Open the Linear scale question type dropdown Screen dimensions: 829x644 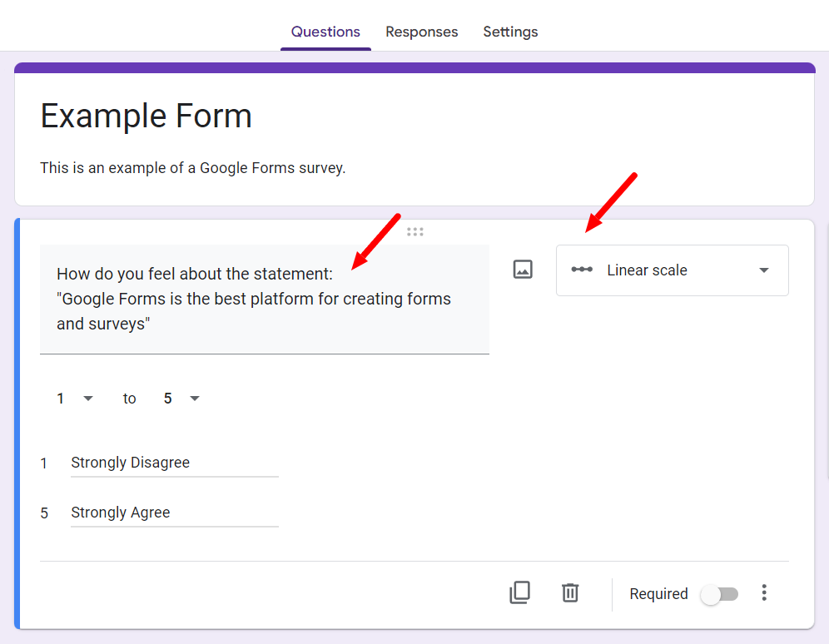tap(672, 270)
